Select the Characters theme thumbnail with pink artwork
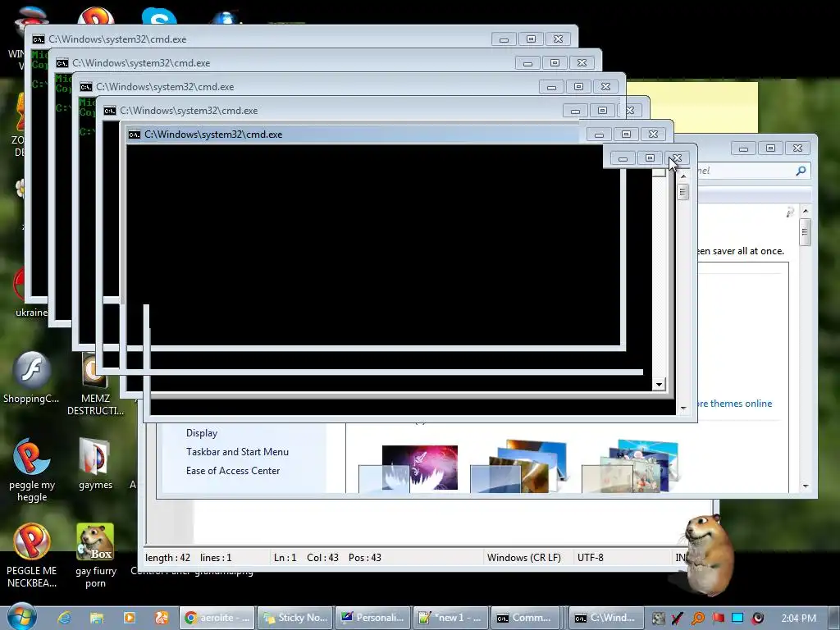The width and height of the screenshot is (840, 630). (x=409, y=468)
